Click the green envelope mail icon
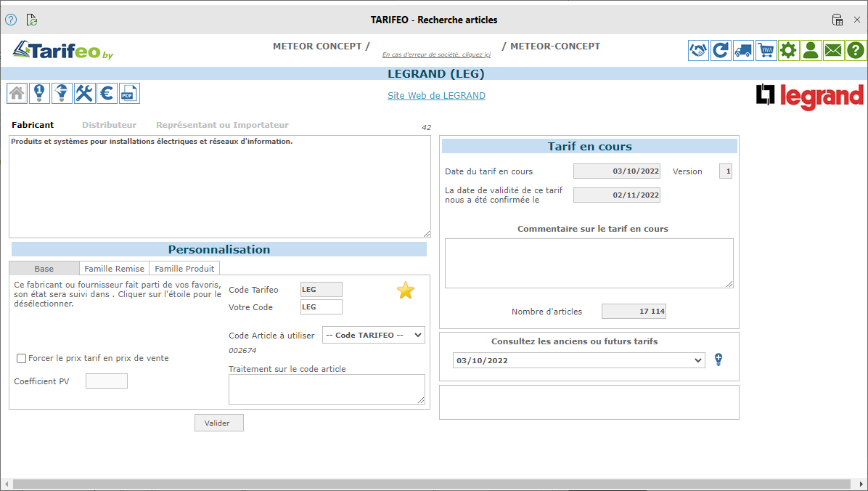The image size is (868, 491). (833, 50)
